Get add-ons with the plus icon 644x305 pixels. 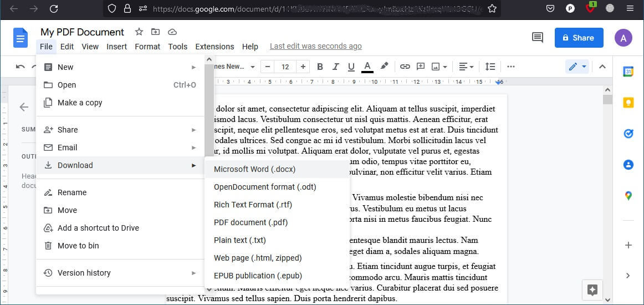628,246
